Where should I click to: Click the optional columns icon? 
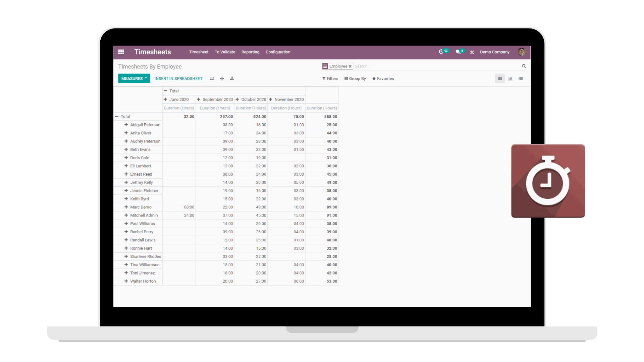click(212, 78)
